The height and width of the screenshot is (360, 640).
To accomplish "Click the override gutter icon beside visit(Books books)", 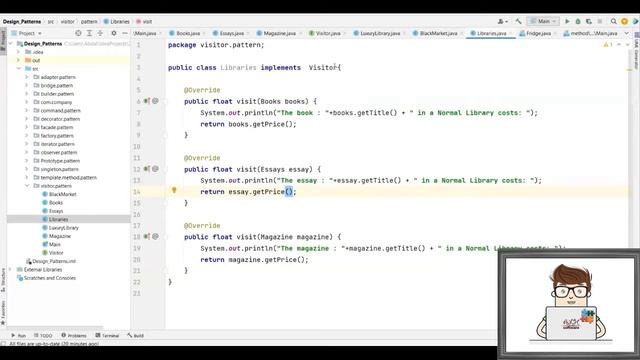I will [147, 101].
